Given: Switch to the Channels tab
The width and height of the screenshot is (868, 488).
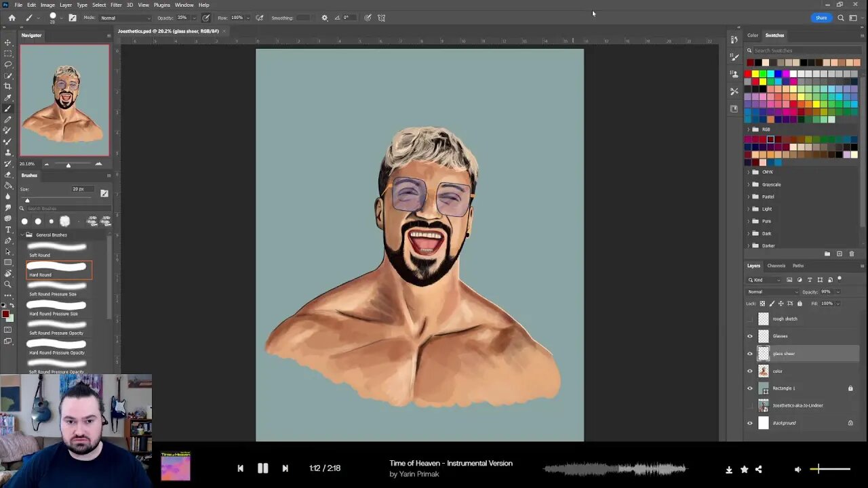Looking at the screenshot, I should point(776,266).
